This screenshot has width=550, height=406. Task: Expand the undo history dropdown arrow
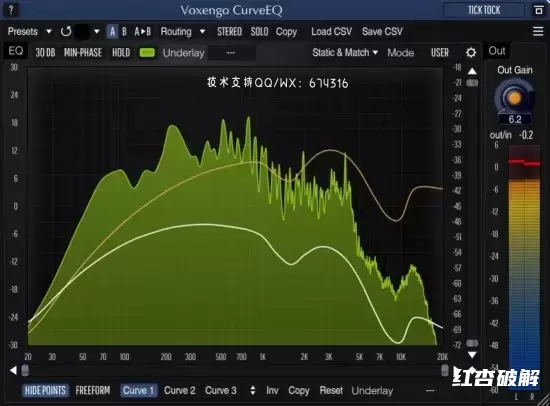[96, 32]
